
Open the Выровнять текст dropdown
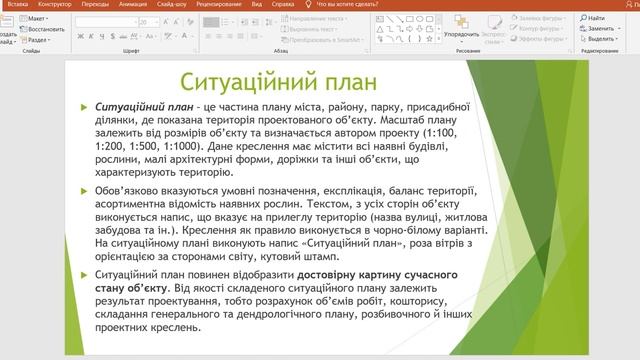pyautogui.click(x=309, y=29)
